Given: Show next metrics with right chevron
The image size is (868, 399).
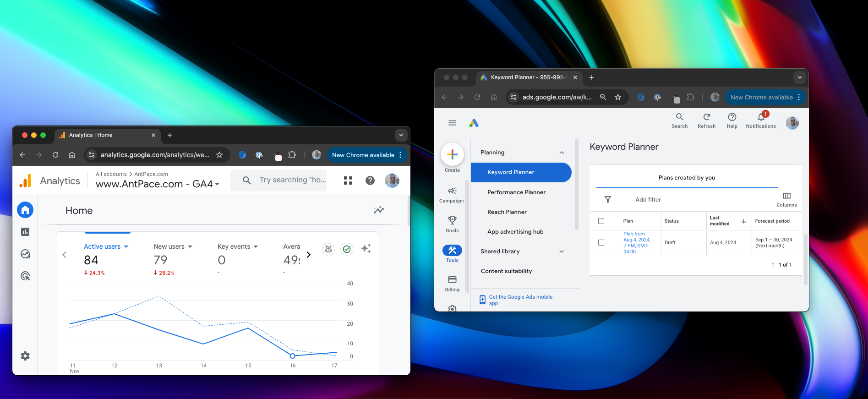Looking at the screenshot, I should point(309,255).
